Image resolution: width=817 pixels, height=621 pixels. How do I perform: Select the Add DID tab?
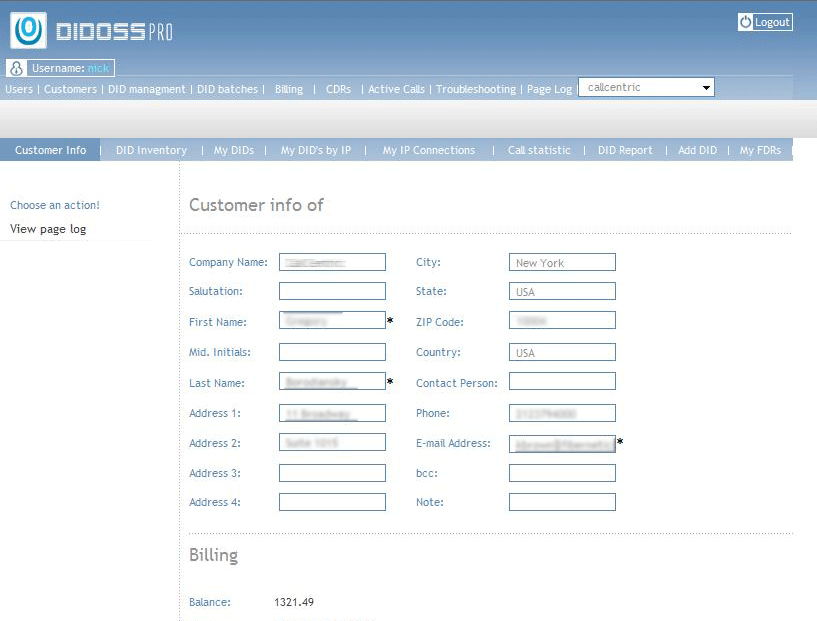pos(697,150)
